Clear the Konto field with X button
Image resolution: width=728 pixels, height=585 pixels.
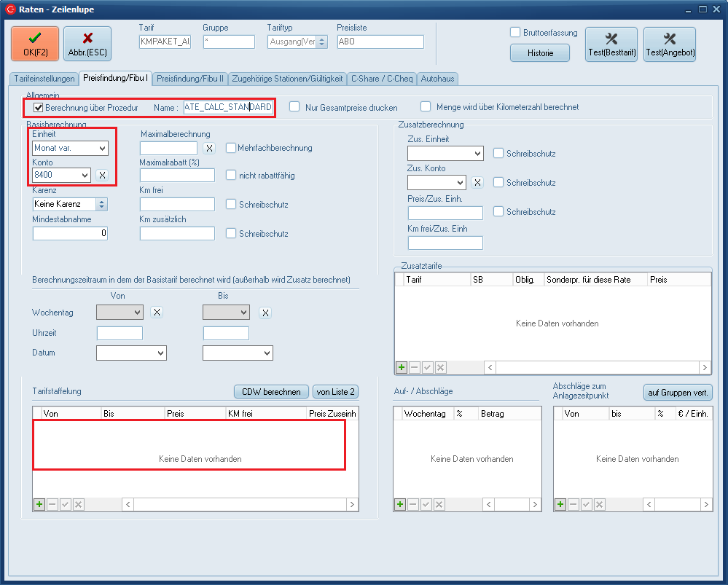pyautogui.click(x=103, y=175)
